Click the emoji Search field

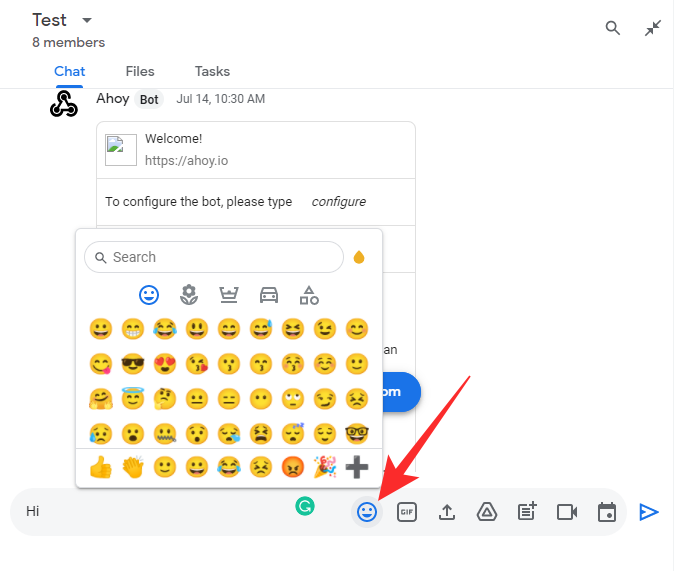click(x=222, y=257)
